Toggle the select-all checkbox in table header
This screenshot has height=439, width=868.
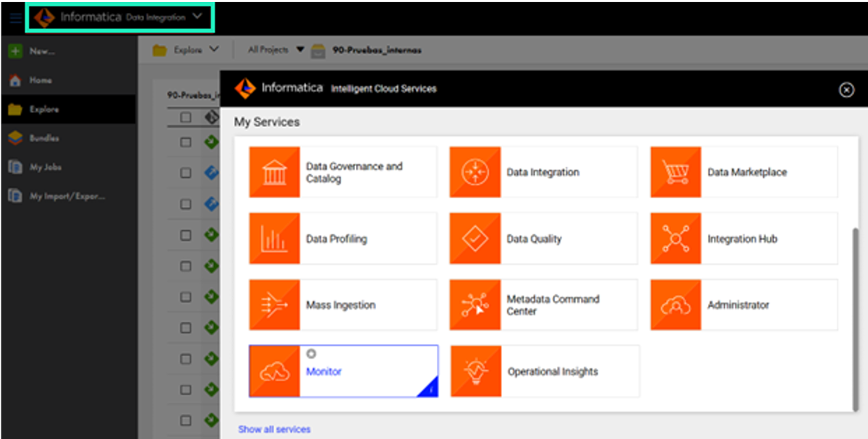pos(186,117)
